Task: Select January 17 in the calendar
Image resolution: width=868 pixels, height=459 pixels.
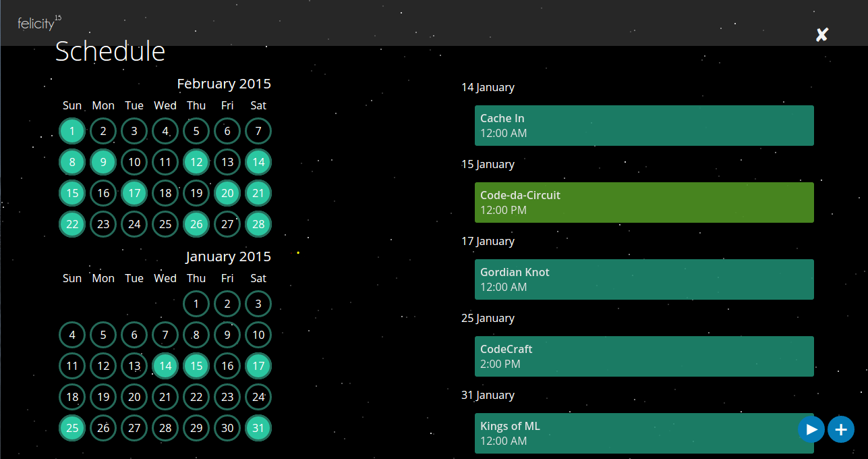Action: [258, 366]
